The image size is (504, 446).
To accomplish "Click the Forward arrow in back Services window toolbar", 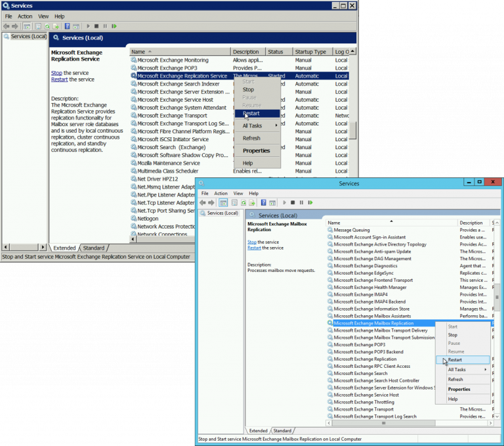I will (x=15, y=26).
